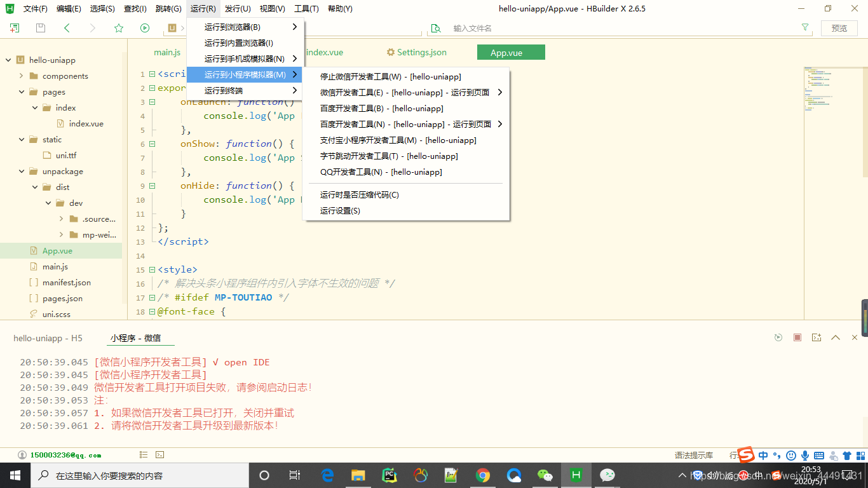Click the Windows Start button
Viewport: 868px width, 488px height.
tap(15, 475)
